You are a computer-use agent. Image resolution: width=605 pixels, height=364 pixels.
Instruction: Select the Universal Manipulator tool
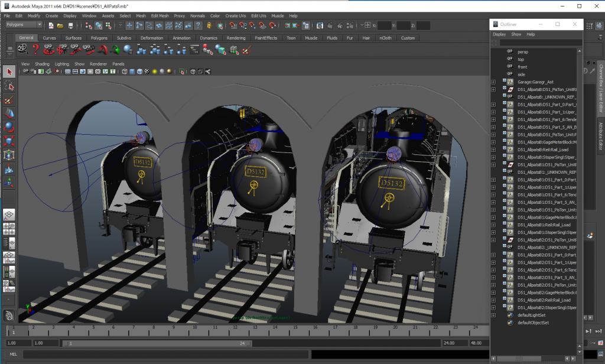click(x=9, y=155)
